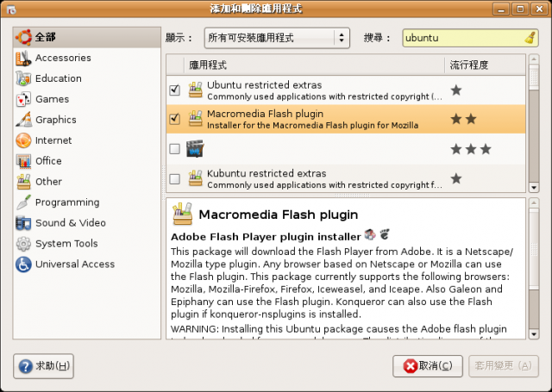Click the Internet globe icon
The image size is (552, 392).
click(x=23, y=140)
